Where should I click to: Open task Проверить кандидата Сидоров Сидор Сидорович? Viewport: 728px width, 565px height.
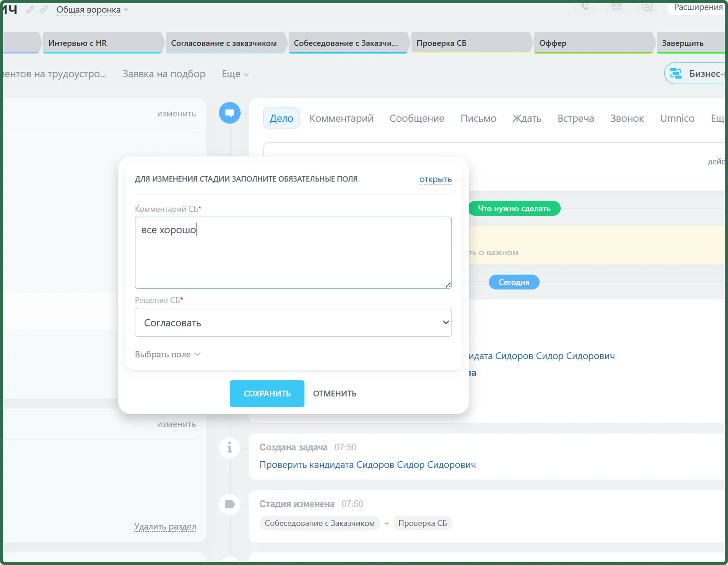pos(368,465)
